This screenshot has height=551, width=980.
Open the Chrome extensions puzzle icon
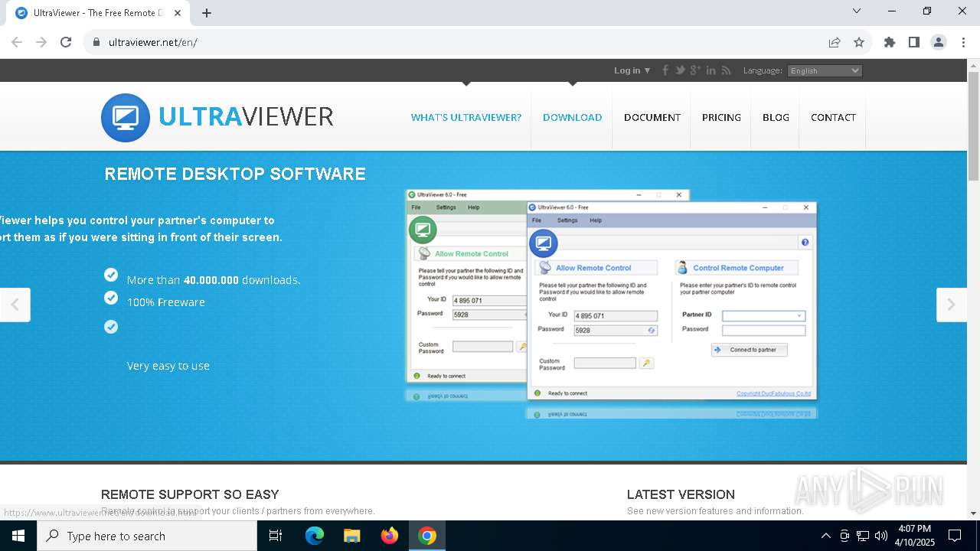890,42
